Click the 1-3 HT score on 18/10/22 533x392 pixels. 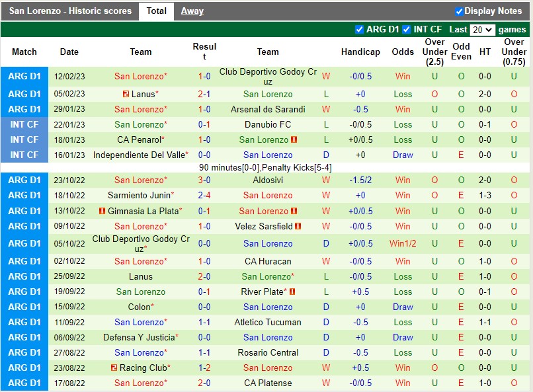[485, 195]
